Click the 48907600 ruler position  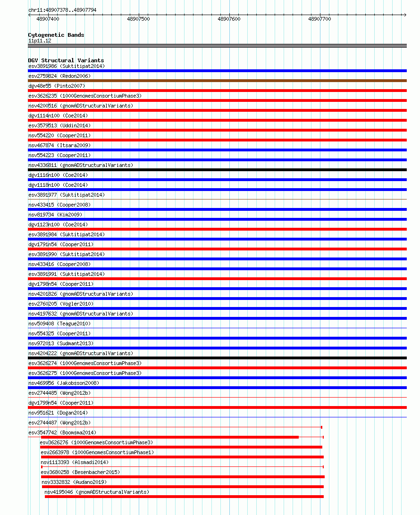pyautogui.click(x=229, y=19)
